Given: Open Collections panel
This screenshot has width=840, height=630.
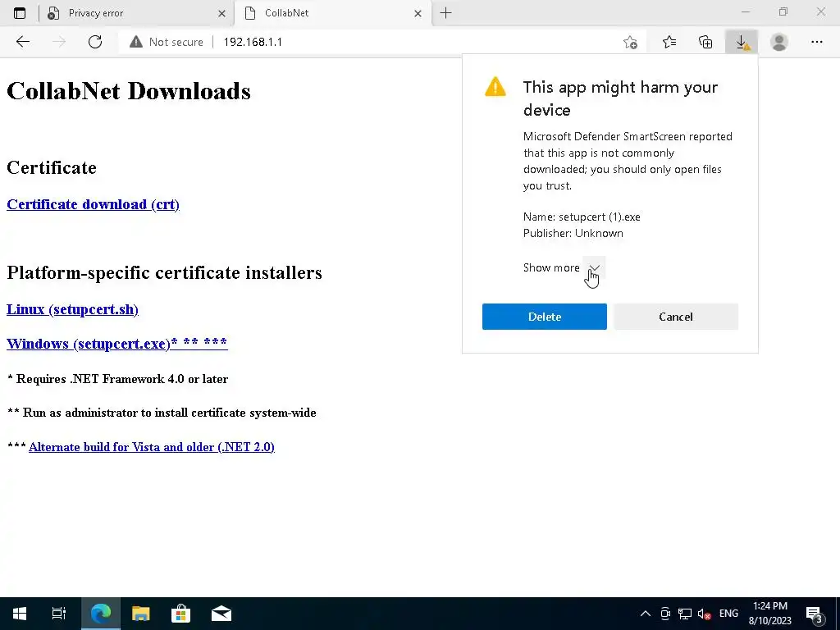Looking at the screenshot, I should tap(705, 42).
